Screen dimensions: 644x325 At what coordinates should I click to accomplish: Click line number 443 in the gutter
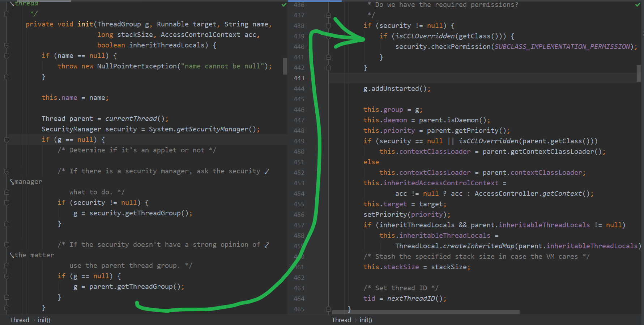[299, 78]
